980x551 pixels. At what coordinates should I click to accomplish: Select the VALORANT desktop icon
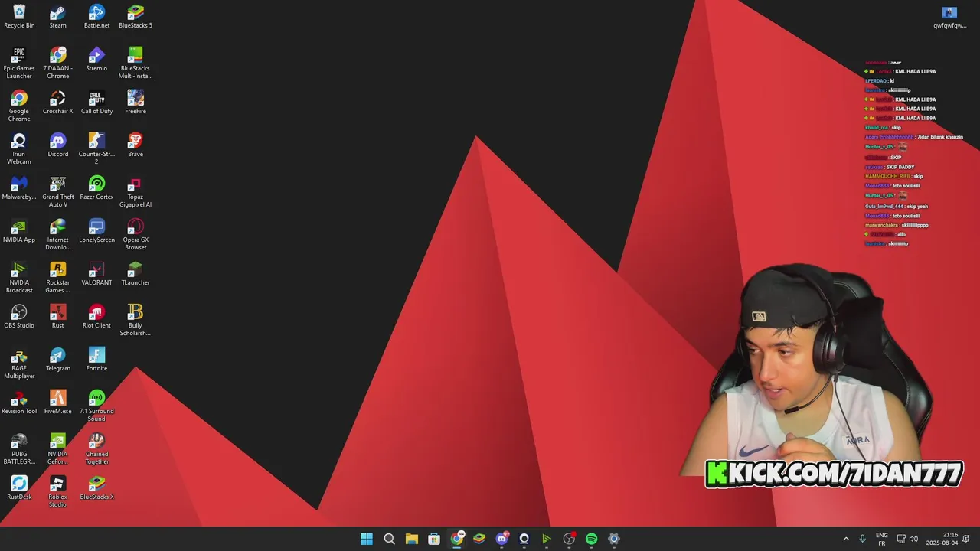click(96, 274)
